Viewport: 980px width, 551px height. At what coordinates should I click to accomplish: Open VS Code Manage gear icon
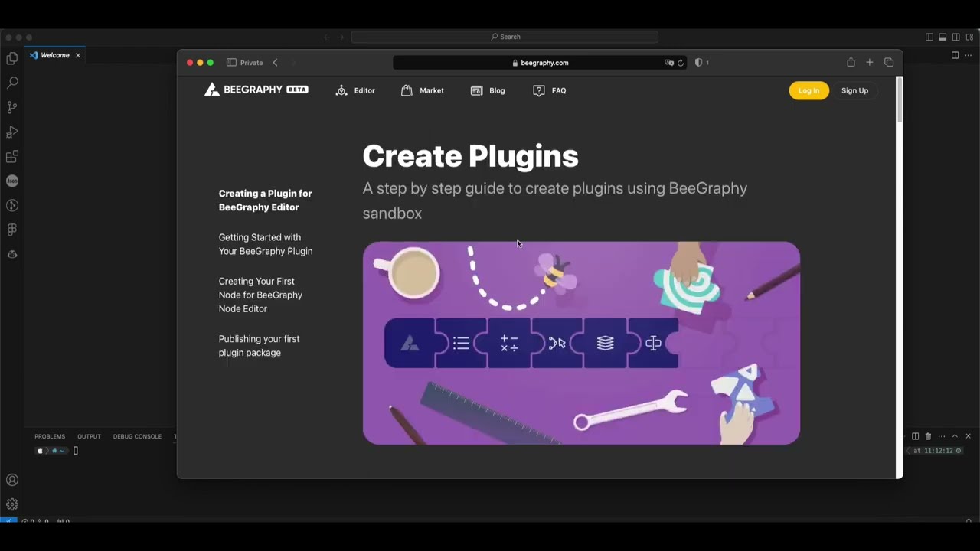tap(12, 504)
